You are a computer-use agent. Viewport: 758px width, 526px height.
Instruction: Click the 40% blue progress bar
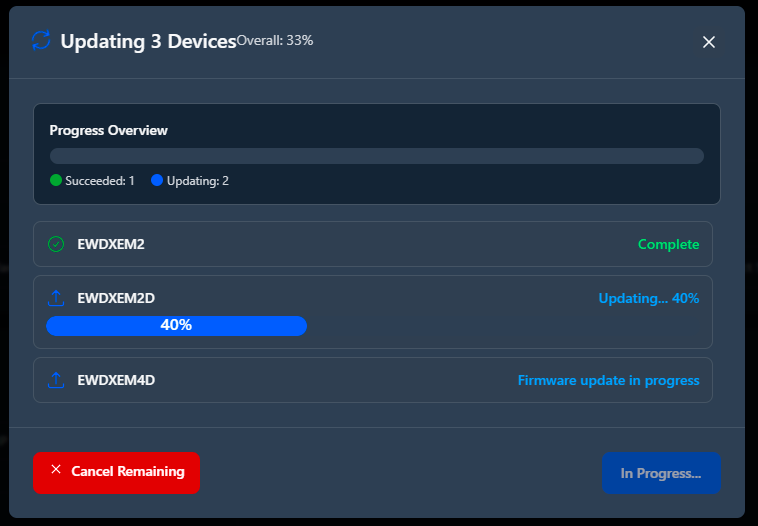click(x=176, y=325)
